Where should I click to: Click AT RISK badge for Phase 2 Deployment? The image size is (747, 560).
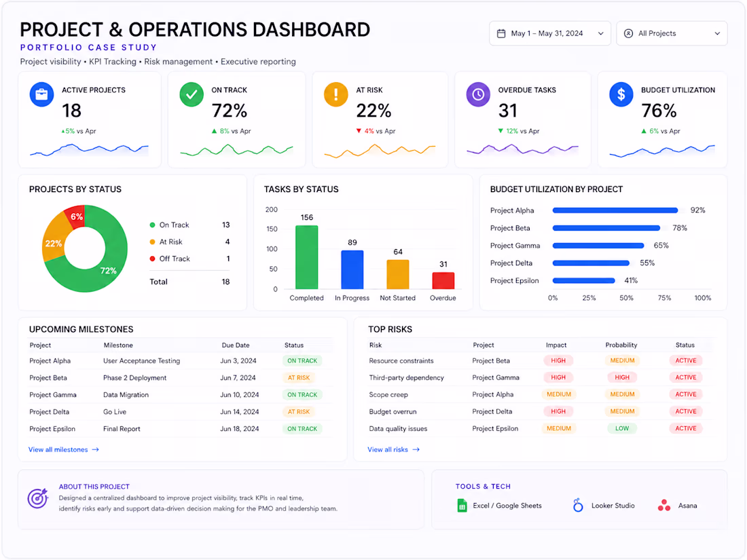coord(299,377)
